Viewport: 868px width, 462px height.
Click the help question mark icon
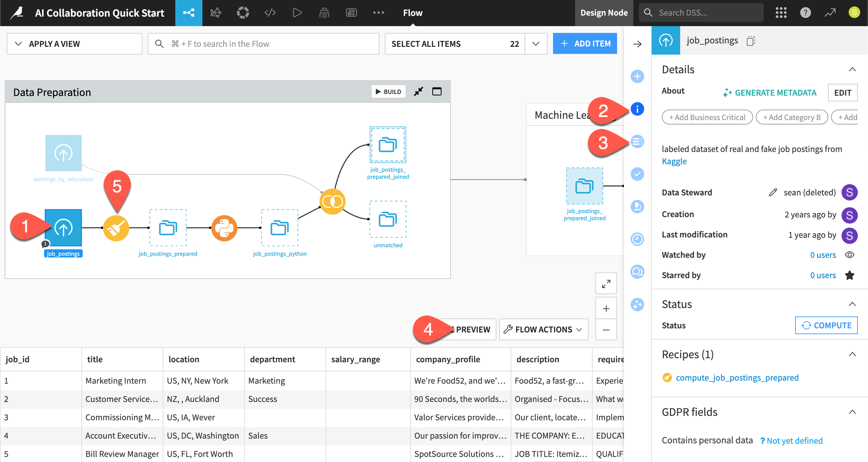(805, 13)
